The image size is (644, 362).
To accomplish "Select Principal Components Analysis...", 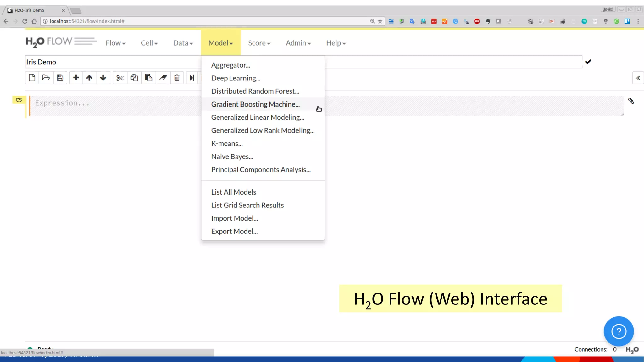I will (263, 170).
